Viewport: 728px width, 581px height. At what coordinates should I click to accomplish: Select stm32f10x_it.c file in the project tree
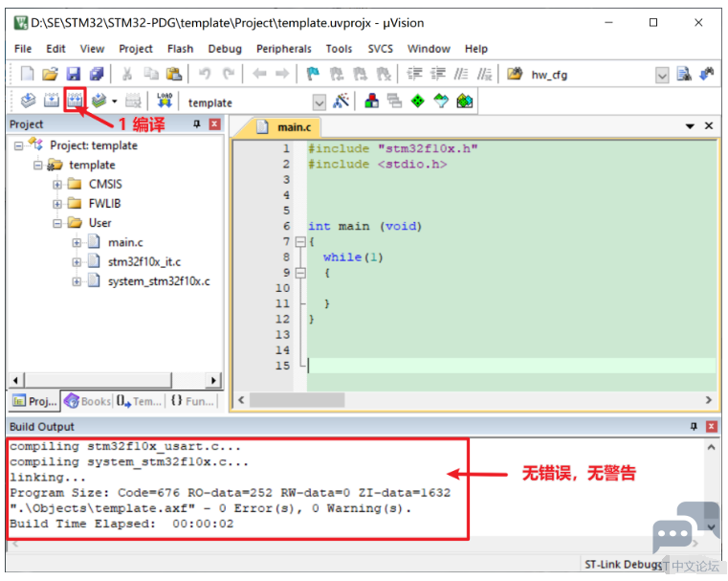[x=144, y=262]
